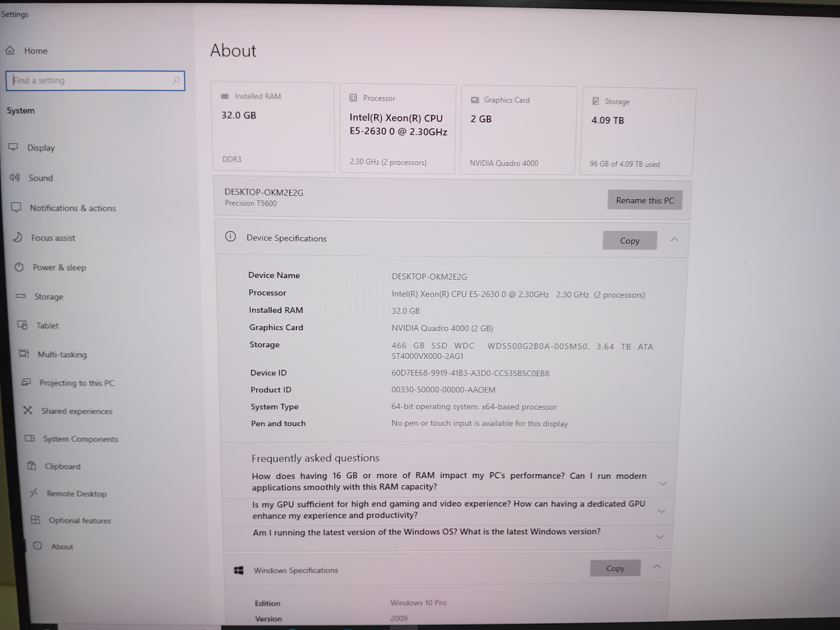Click the Sound speaker icon
This screenshot has height=630, width=840.
coord(14,177)
